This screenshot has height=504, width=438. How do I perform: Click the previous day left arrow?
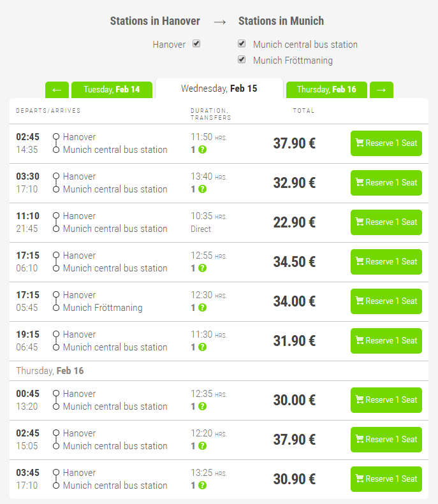pyautogui.click(x=57, y=90)
